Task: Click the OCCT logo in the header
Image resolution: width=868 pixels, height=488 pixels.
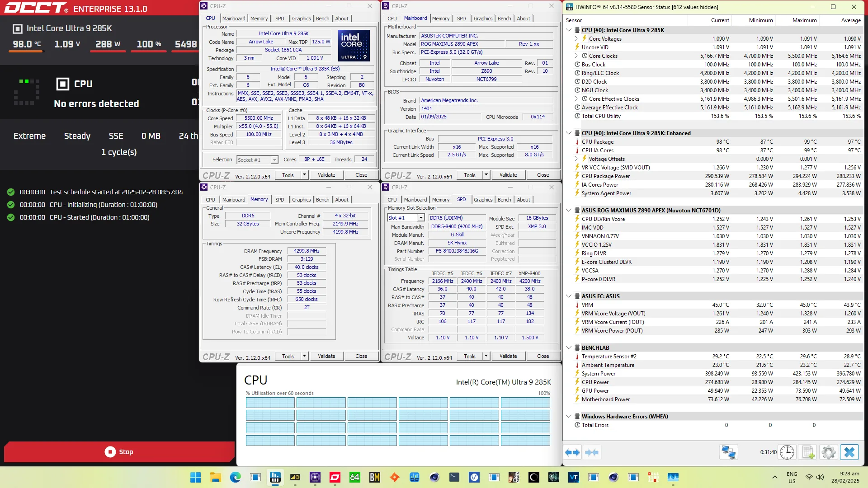Action: [x=36, y=8]
